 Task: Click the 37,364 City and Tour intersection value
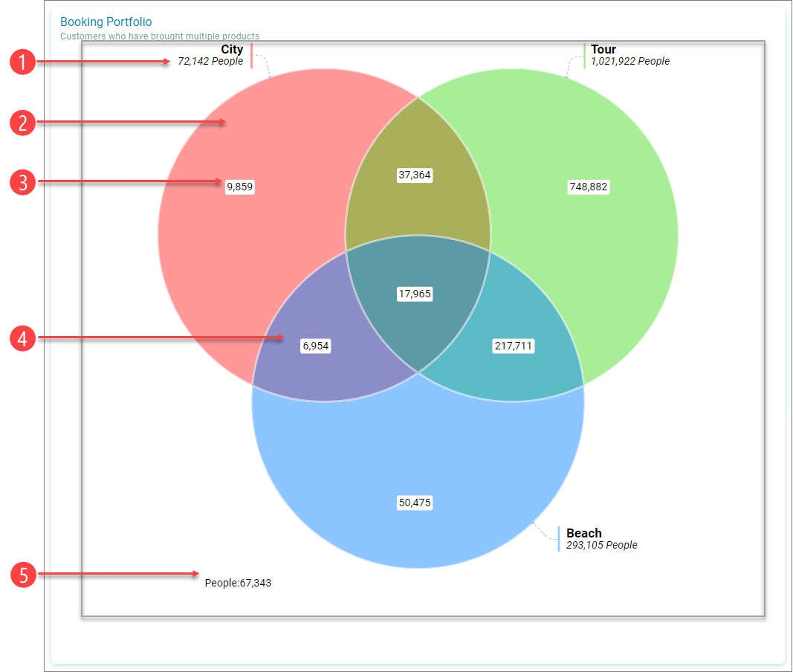click(x=415, y=175)
